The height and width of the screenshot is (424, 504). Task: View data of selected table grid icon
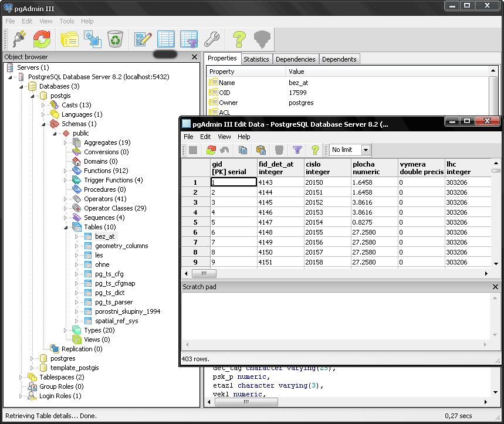166,39
